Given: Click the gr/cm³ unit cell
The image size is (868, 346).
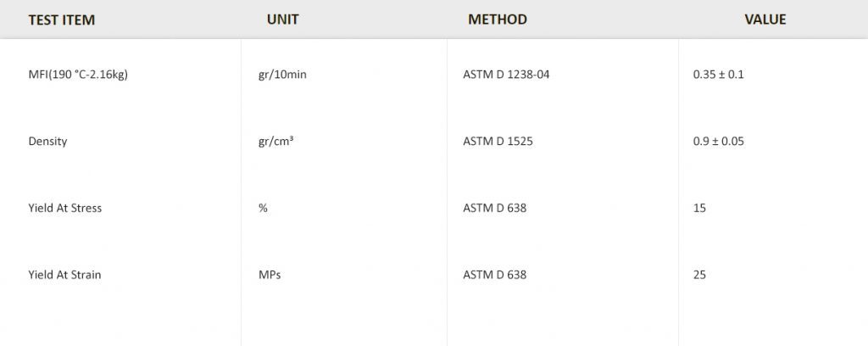Looking at the screenshot, I should click(275, 141).
